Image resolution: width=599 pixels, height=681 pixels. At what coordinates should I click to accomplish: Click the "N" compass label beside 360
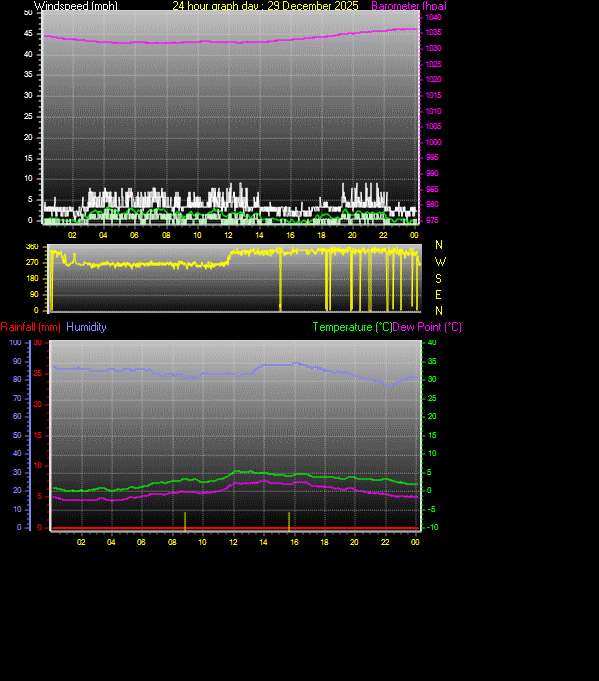point(439,245)
